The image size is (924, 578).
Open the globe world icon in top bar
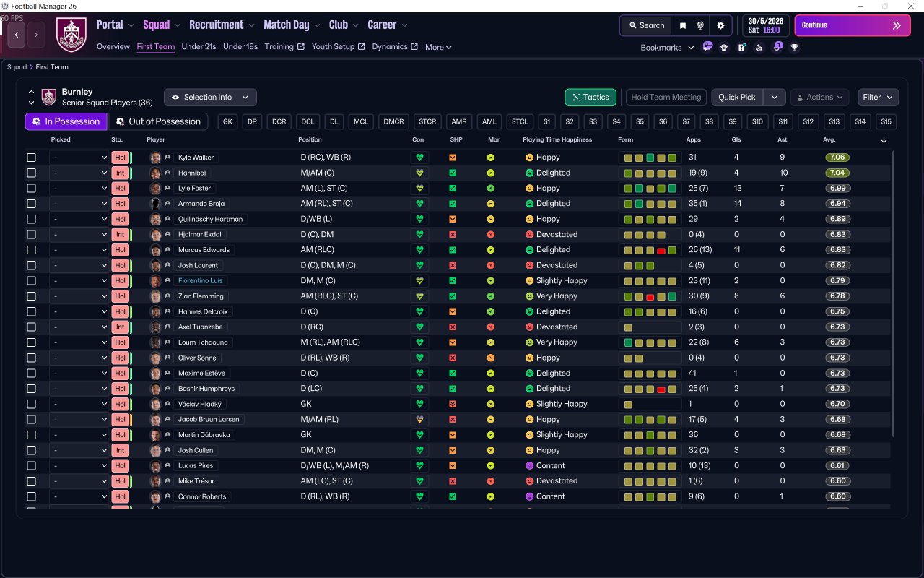[x=700, y=25]
